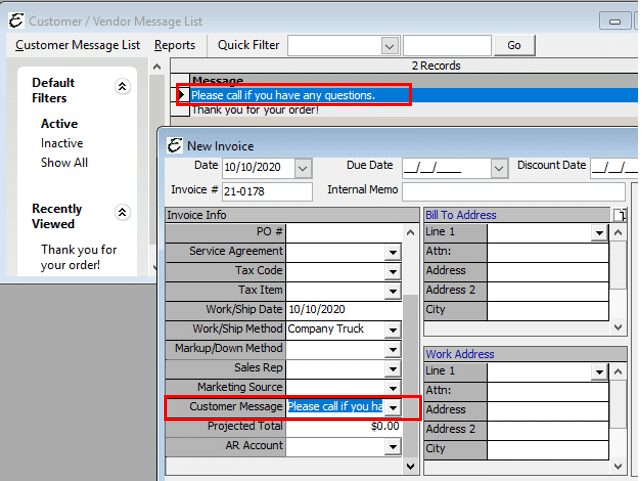The image size is (643, 481).
Task: Click the copy icon beside Bill To Address
Action: click(x=620, y=215)
